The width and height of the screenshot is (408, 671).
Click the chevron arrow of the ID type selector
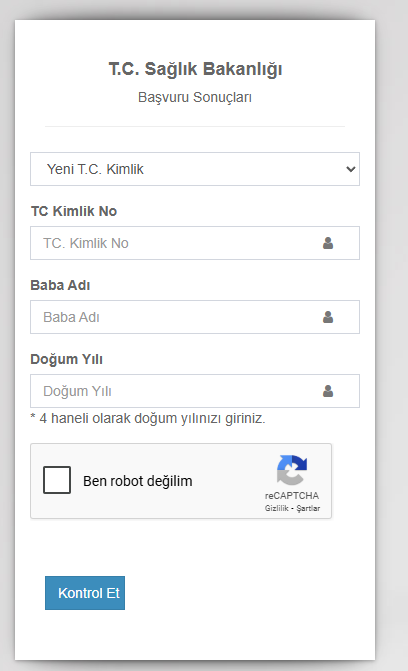(351, 169)
